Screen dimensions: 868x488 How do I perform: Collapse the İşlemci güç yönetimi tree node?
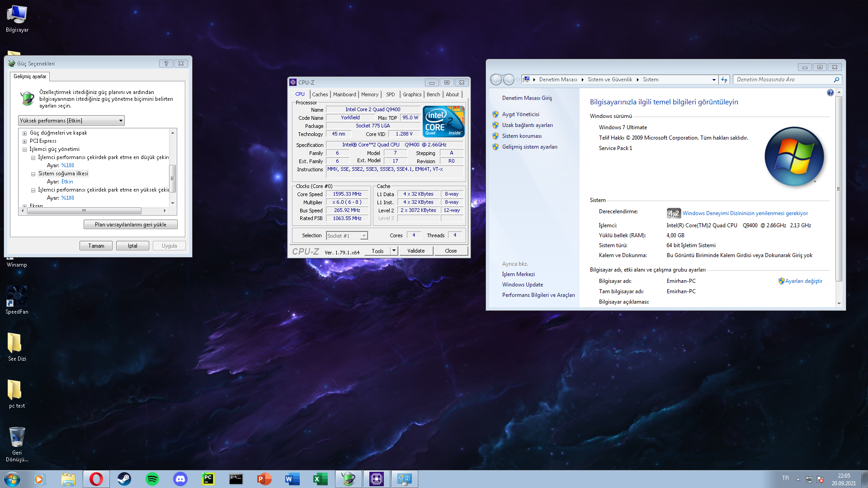(x=25, y=150)
